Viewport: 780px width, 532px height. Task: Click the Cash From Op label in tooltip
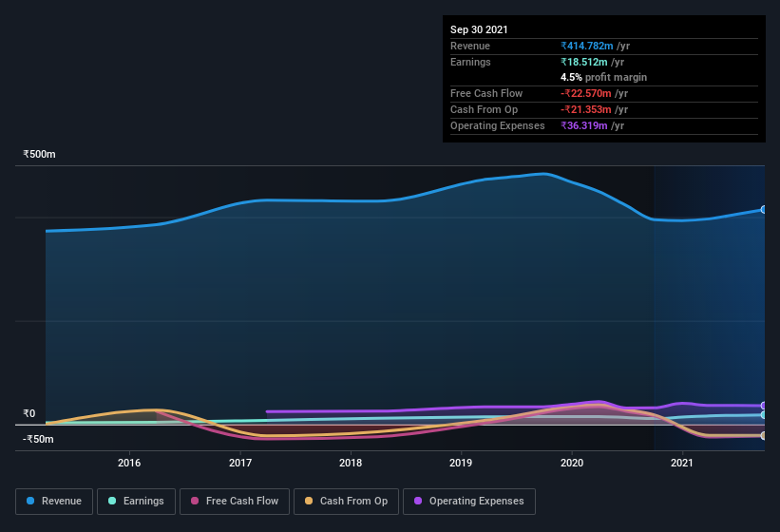point(484,109)
